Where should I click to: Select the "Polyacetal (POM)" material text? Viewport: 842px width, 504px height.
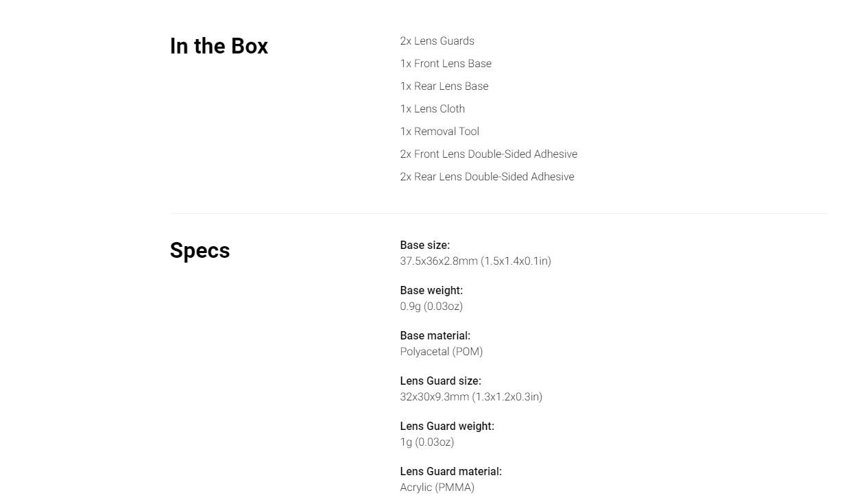[x=441, y=352]
